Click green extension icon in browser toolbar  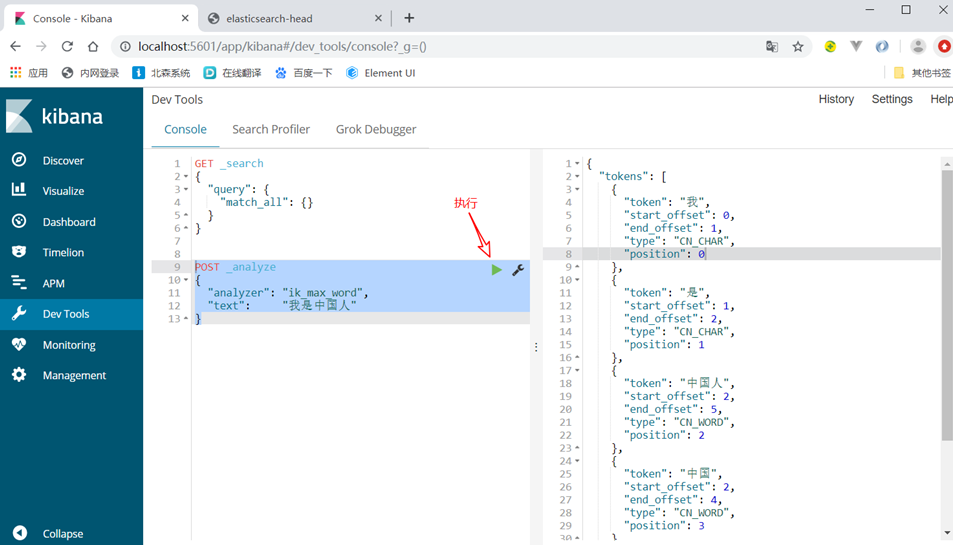[830, 46]
